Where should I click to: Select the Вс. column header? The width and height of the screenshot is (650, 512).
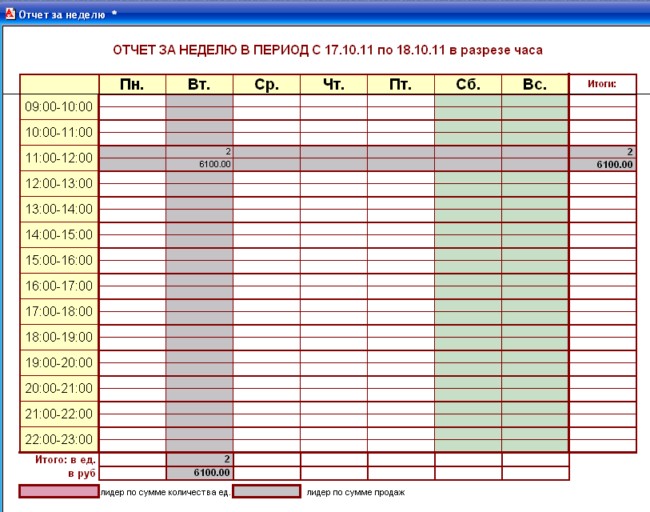coord(534,85)
